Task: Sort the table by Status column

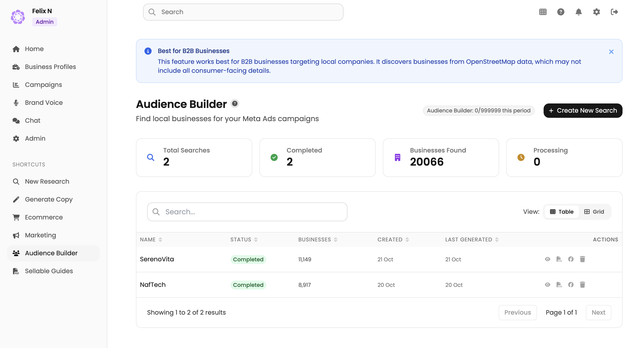Action: 256,239
